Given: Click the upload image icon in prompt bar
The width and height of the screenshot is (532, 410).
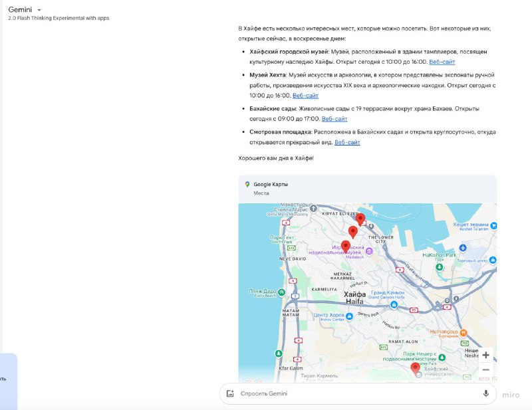Looking at the screenshot, I should (230, 393).
